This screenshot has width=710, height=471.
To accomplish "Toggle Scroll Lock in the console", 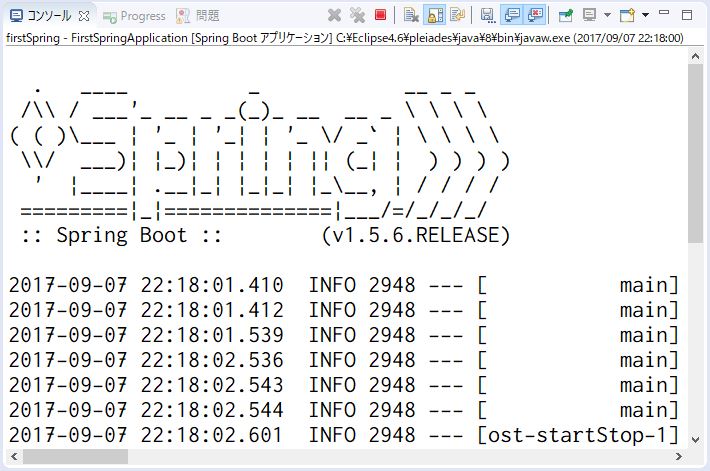I will [x=435, y=15].
